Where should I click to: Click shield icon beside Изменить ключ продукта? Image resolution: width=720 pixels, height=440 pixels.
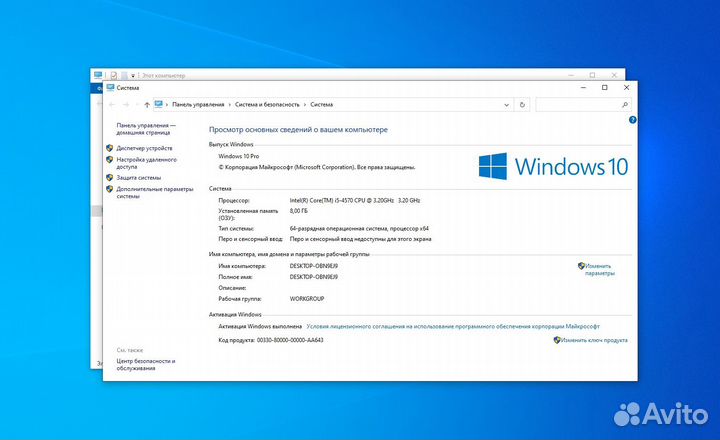[557, 340]
